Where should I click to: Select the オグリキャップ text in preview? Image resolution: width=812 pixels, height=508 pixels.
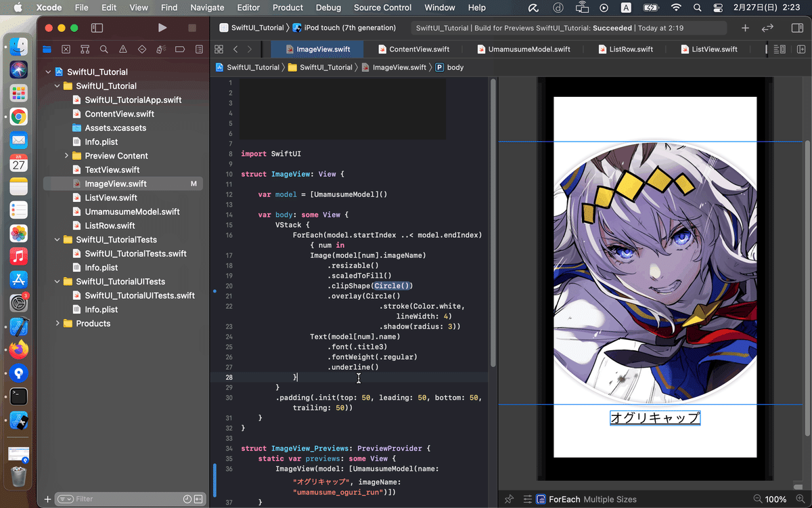pyautogui.click(x=655, y=418)
